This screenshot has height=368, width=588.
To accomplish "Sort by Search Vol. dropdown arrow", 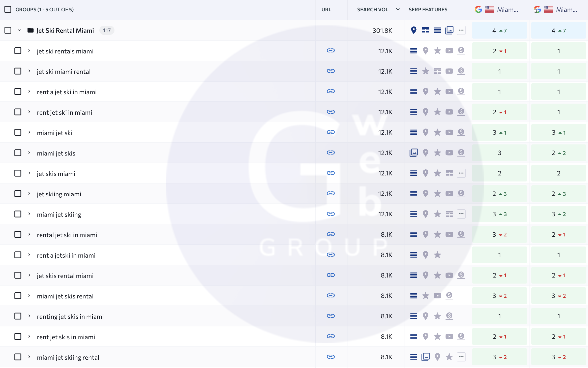I will (x=398, y=10).
